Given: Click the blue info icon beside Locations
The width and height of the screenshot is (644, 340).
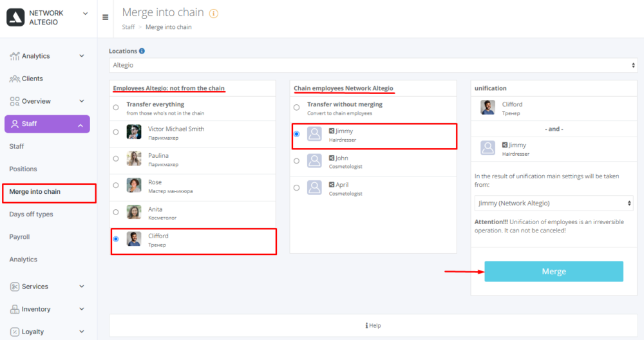Looking at the screenshot, I should point(142,51).
